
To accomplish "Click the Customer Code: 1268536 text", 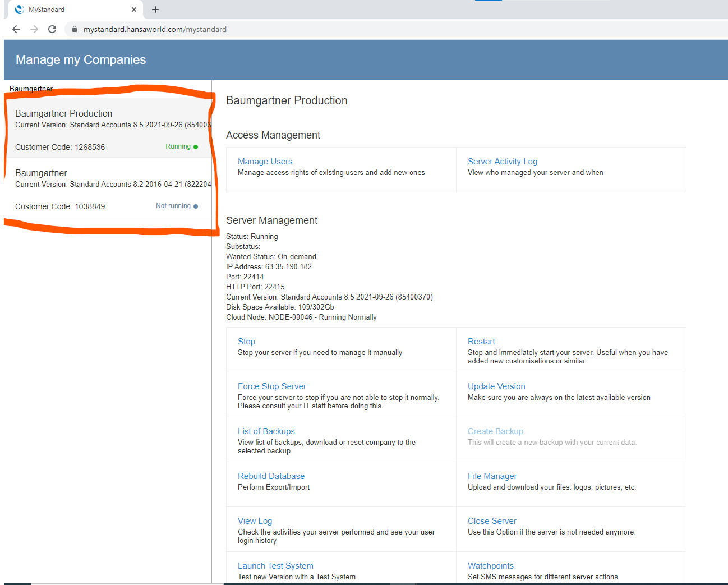I will click(x=60, y=147).
